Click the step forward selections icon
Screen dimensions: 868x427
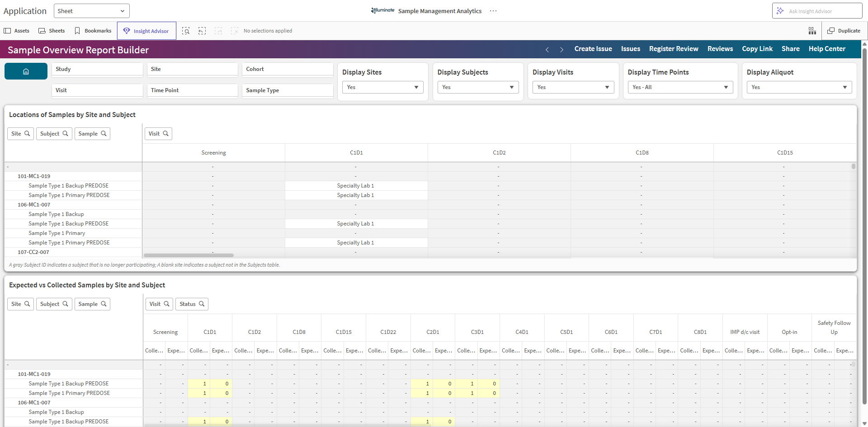(218, 31)
